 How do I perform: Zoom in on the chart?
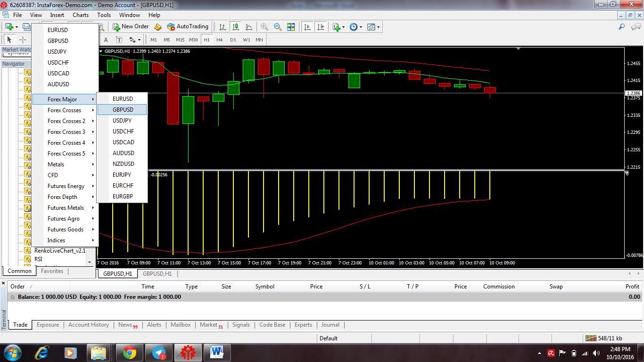pos(264,27)
